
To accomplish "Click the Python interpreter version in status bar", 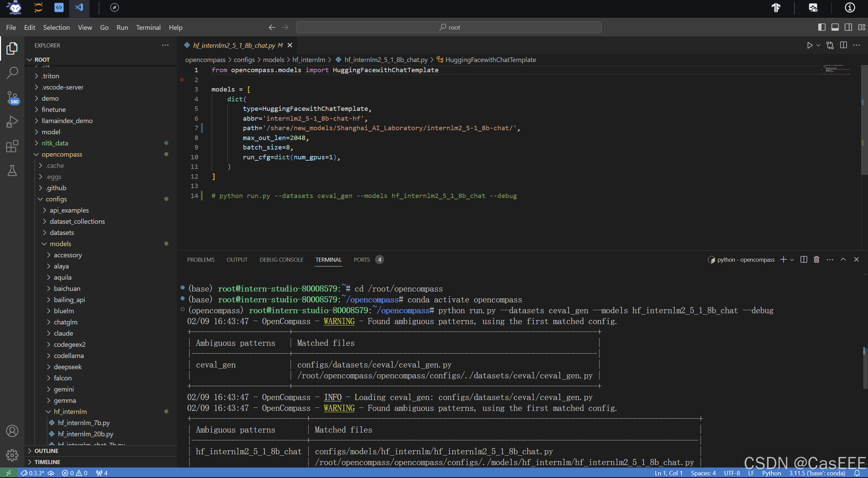I will pyautogui.click(x=816, y=473).
